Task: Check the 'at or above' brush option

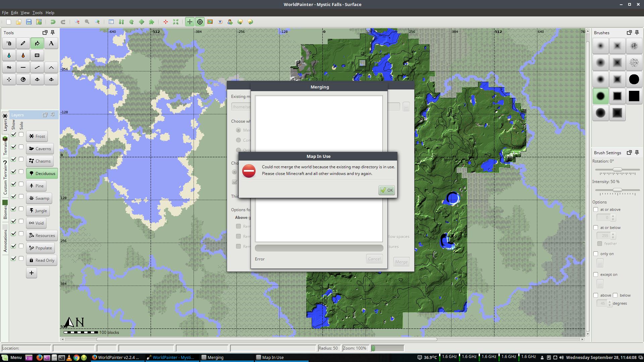Action: [596, 209]
